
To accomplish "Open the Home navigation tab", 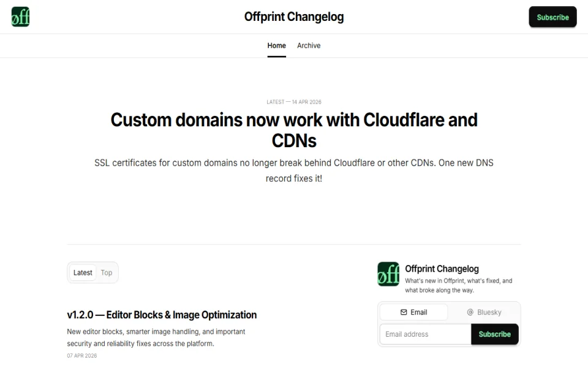I will pyautogui.click(x=276, y=45).
